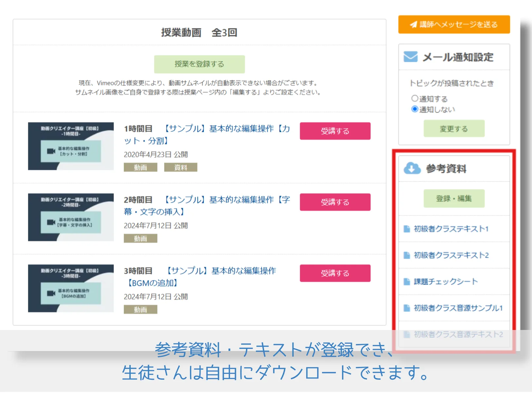Click the mail envelope icon in メール通知設定

[x=410, y=57]
